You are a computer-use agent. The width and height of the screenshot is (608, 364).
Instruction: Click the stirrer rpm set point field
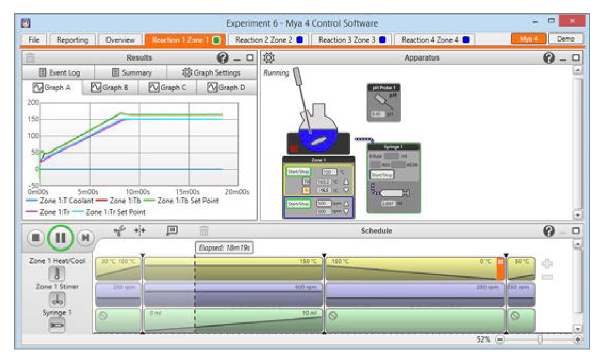pyautogui.click(x=324, y=203)
